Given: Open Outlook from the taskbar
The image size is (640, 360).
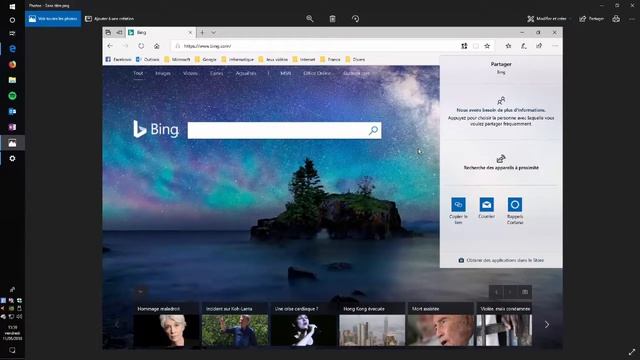Looking at the screenshot, I should 12,111.
